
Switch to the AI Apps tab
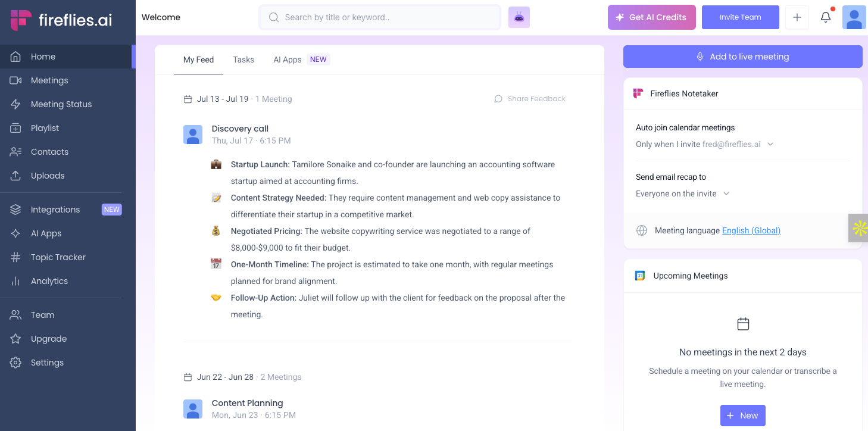pyautogui.click(x=301, y=60)
